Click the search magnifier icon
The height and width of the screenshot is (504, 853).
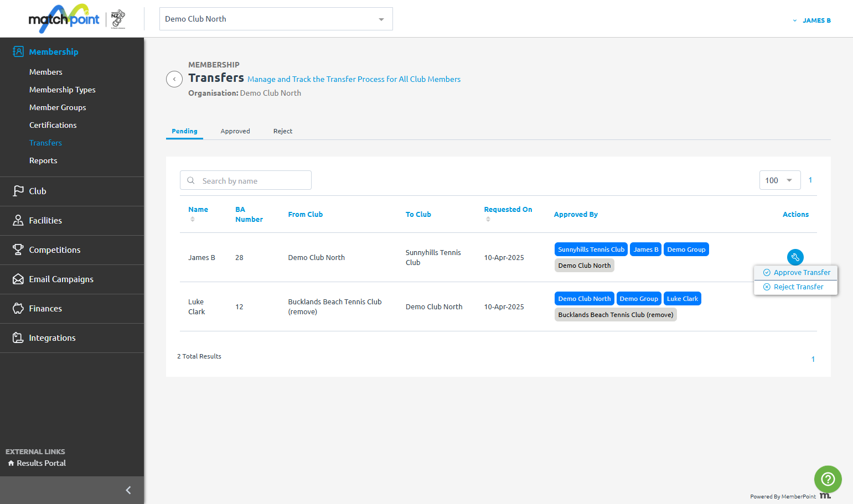[x=191, y=180]
